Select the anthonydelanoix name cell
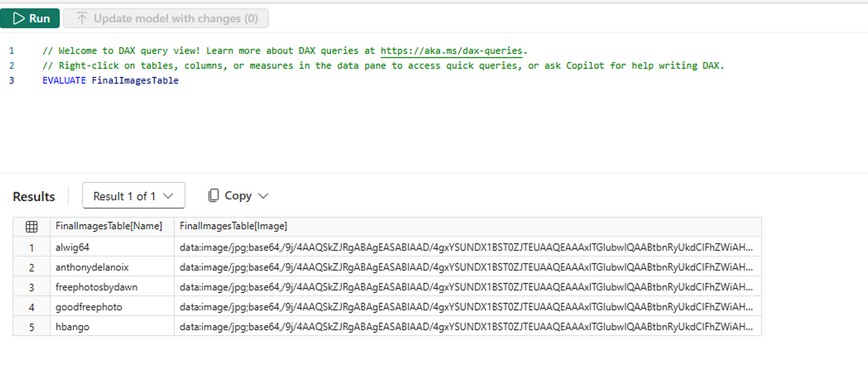This screenshot has height=379, width=868. coord(112,267)
